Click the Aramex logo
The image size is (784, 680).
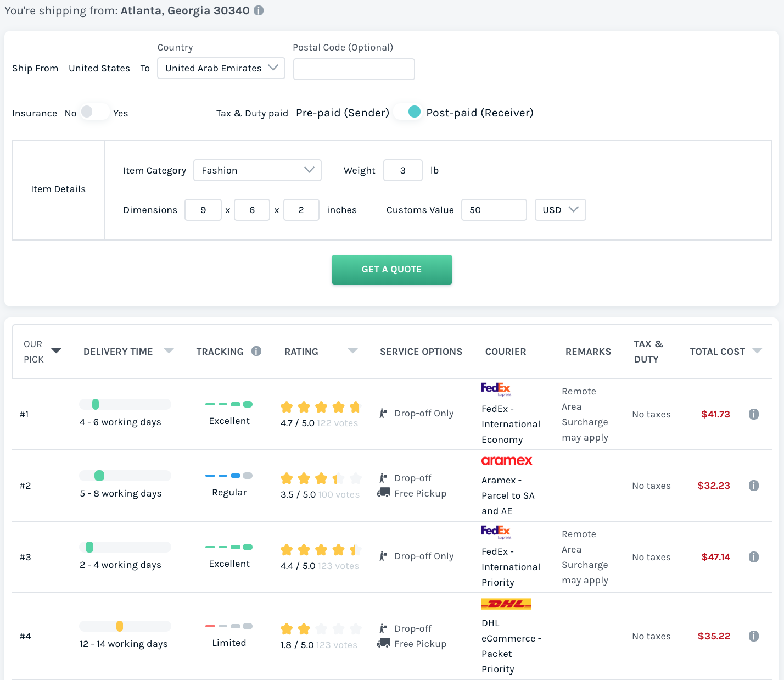pos(507,460)
